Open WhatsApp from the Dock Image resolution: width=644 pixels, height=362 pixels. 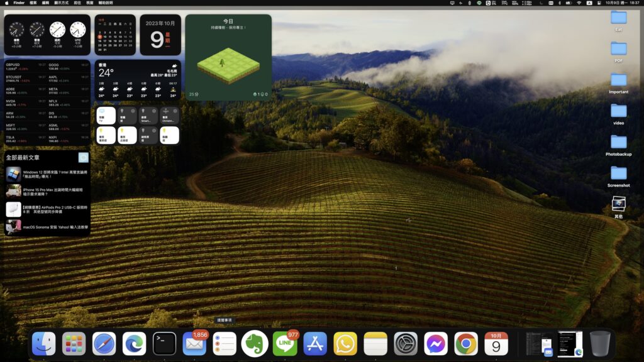point(345,343)
